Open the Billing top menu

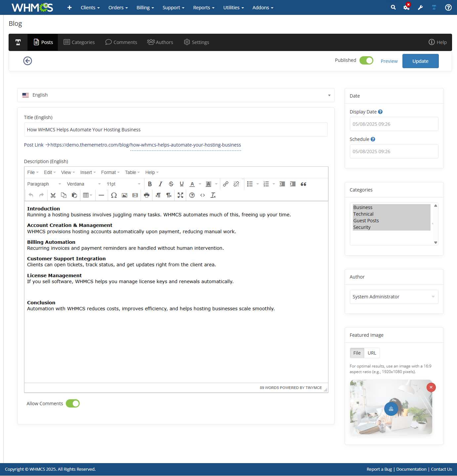point(145,7)
